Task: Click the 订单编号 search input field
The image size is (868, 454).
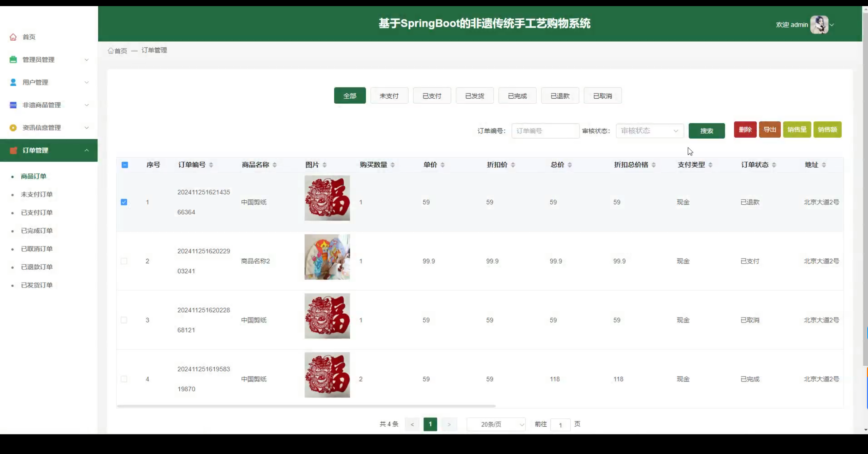Action: tap(545, 131)
